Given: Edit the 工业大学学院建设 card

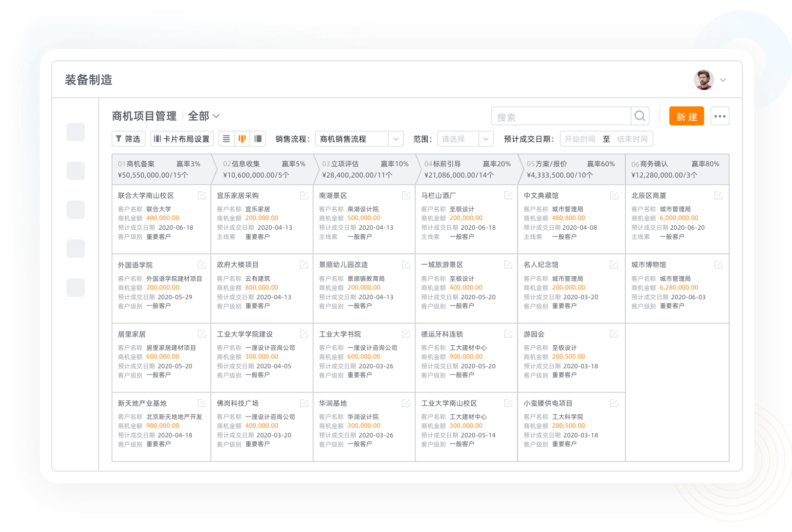Looking at the screenshot, I should [x=304, y=334].
